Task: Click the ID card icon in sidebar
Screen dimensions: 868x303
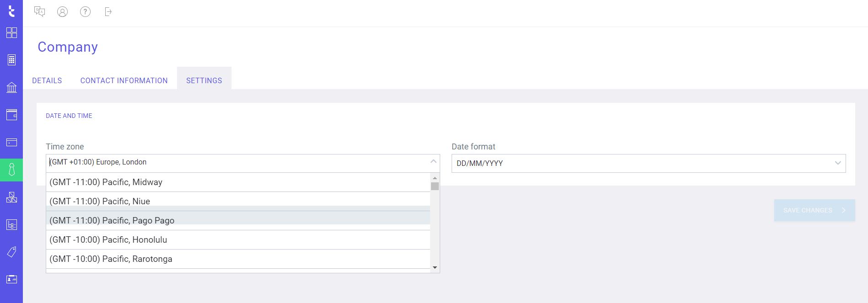Action: pyautogui.click(x=11, y=279)
